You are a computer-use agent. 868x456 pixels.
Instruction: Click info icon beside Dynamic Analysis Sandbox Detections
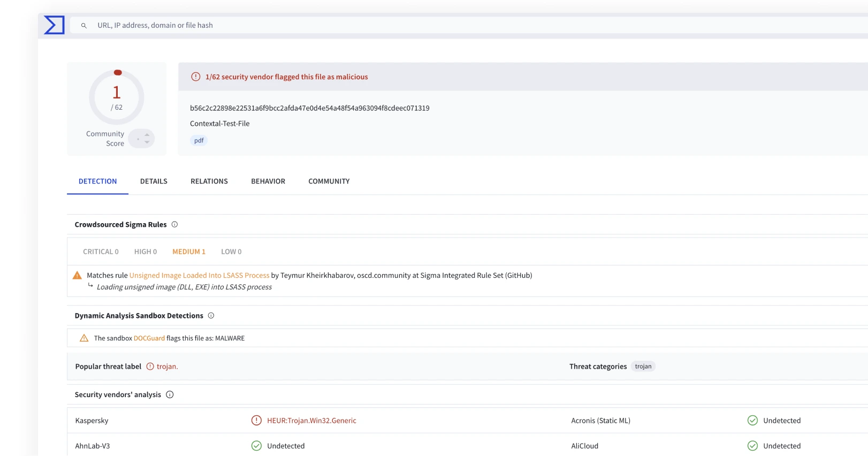point(211,315)
